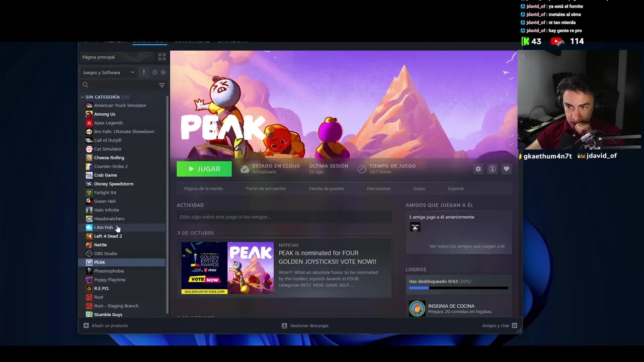Click the OBS Studio icon in the list
644x362 pixels.
(89, 253)
